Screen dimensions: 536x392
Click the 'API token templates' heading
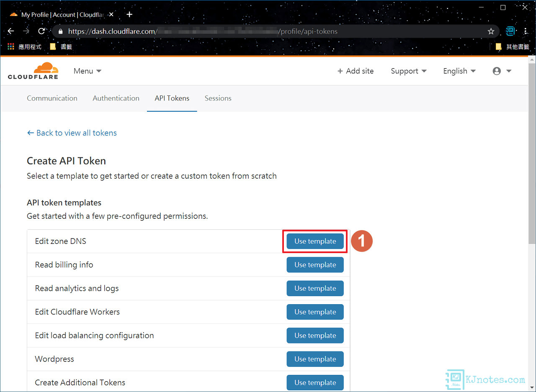click(x=64, y=202)
